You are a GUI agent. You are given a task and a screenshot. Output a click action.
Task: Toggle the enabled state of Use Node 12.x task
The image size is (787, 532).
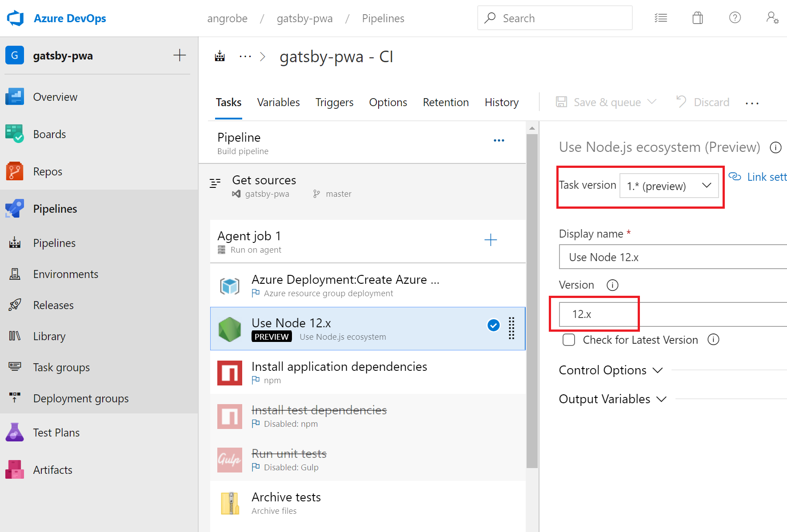[x=493, y=325]
